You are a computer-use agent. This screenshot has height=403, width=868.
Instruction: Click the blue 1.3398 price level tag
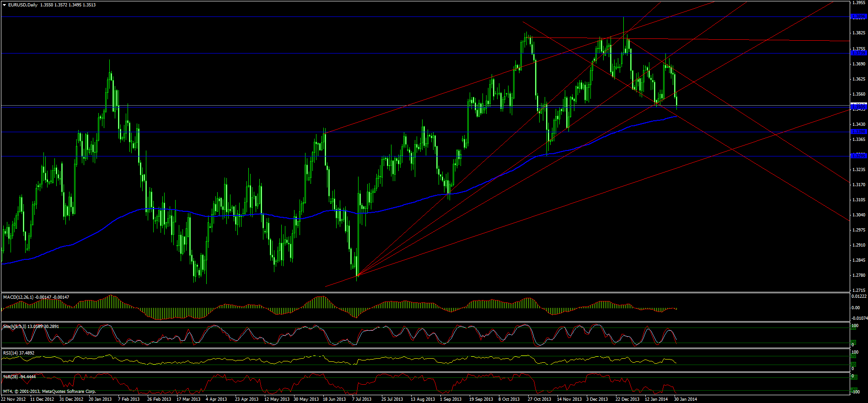point(858,132)
